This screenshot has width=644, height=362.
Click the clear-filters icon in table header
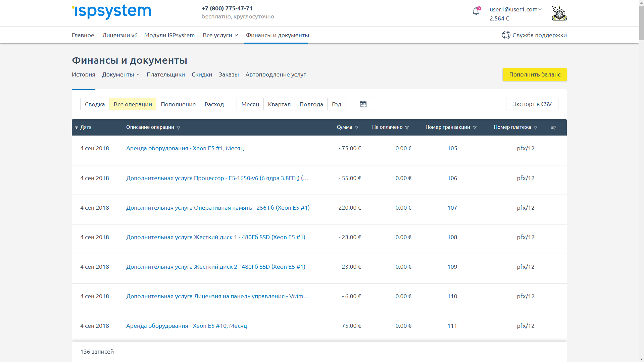554,127
